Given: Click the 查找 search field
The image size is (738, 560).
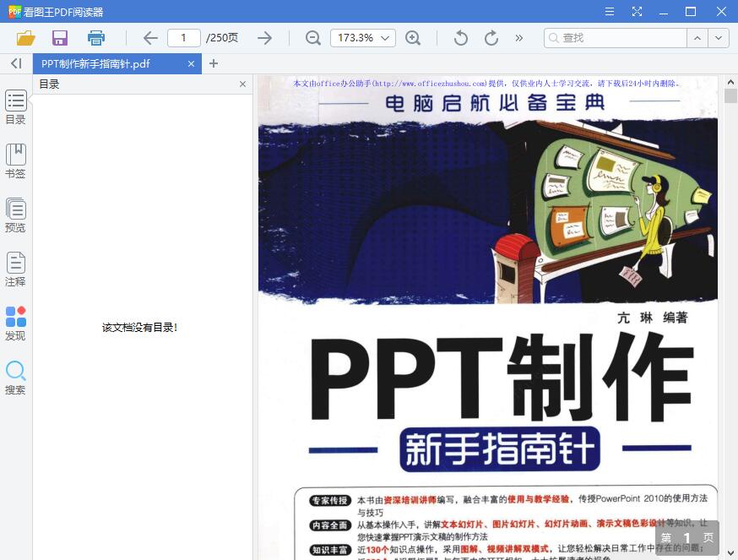Looking at the screenshot, I should pyautogui.click(x=616, y=38).
